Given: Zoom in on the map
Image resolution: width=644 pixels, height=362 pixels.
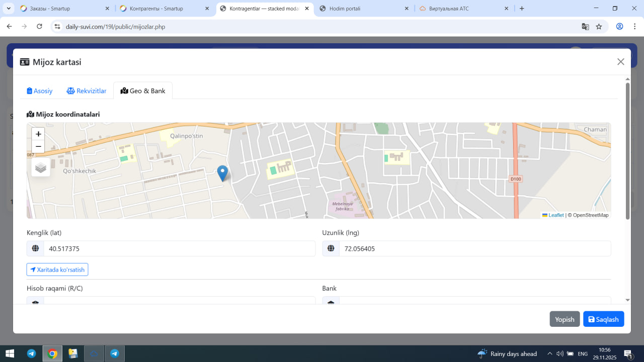Looking at the screenshot, I should coord(38,134).
